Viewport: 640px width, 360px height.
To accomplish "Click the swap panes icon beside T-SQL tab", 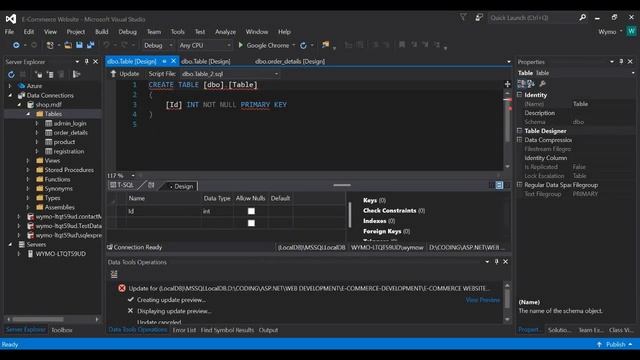I will pos(151,185).
